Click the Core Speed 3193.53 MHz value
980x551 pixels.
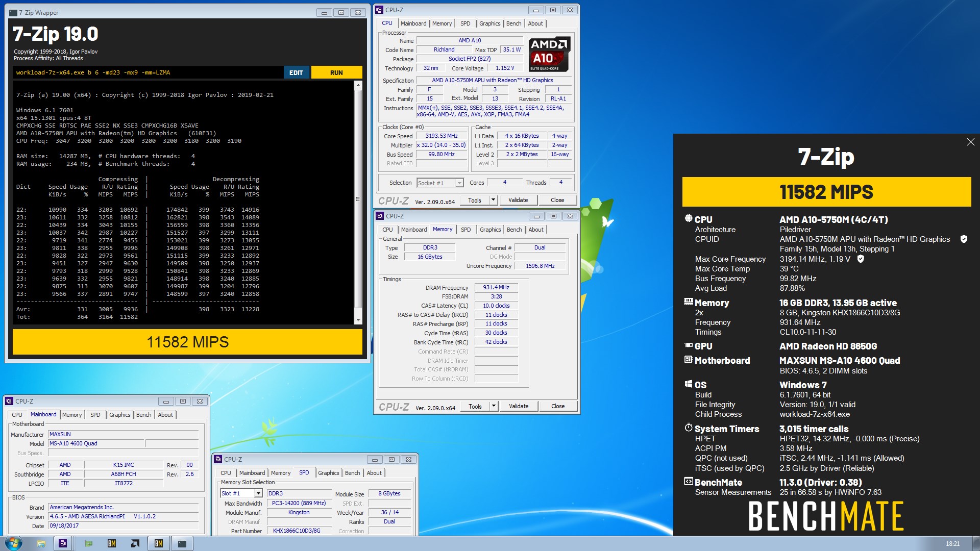tap(442, 136)
